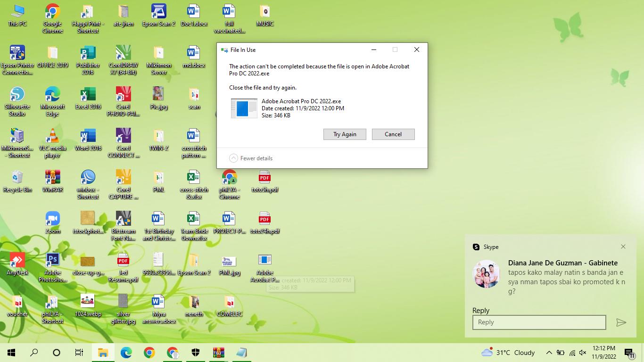Open the Windows Start menu
The image size is (644, 362).
[11, 353]
